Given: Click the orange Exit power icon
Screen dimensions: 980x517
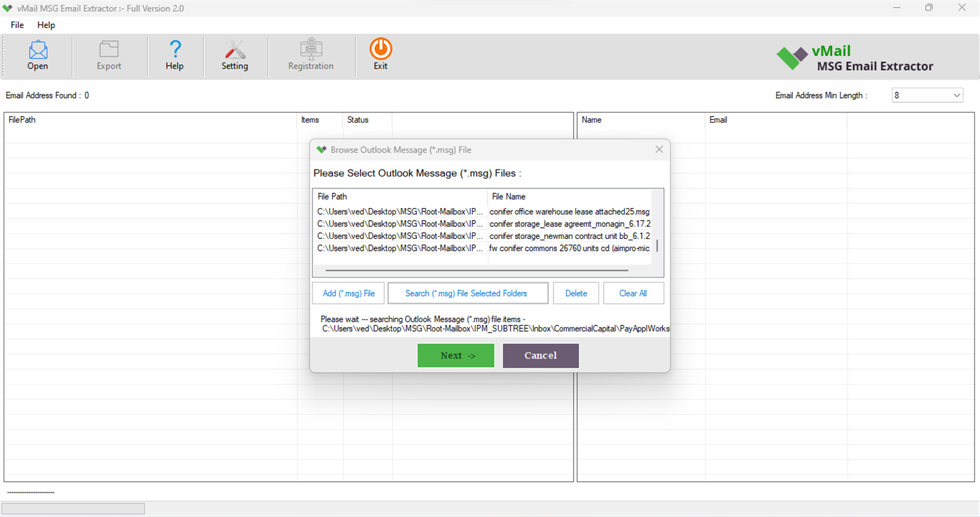Looking at the screenshot, I should (380, 48).
